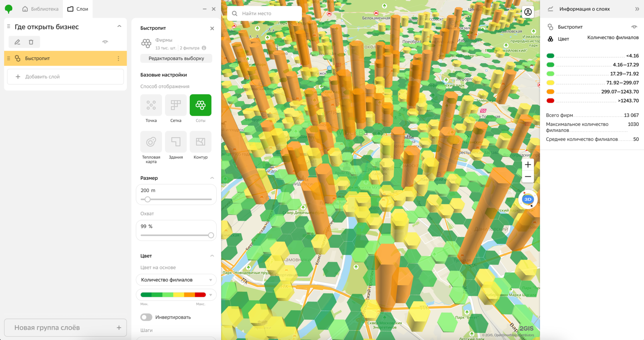Open Количество филиалов color basis dropdown
This screenshot has height=340, width=644.
tap(176, 280)
